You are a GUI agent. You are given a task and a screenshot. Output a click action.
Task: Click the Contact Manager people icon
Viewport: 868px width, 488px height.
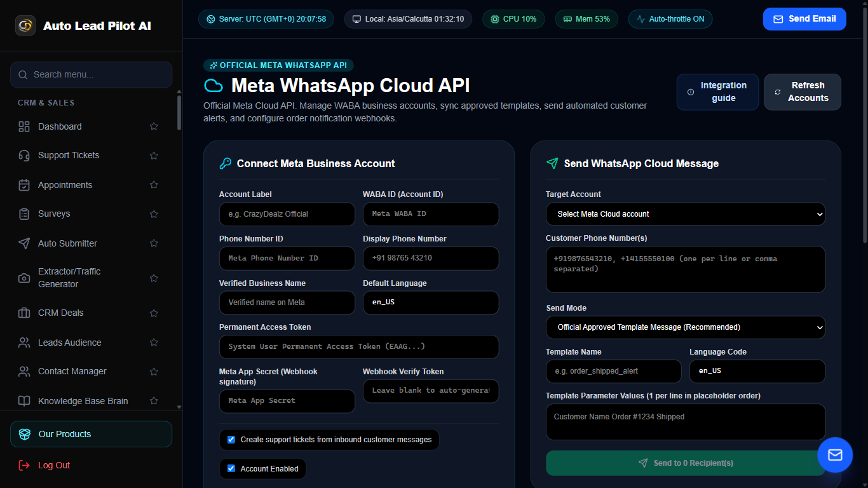(24, 371)
